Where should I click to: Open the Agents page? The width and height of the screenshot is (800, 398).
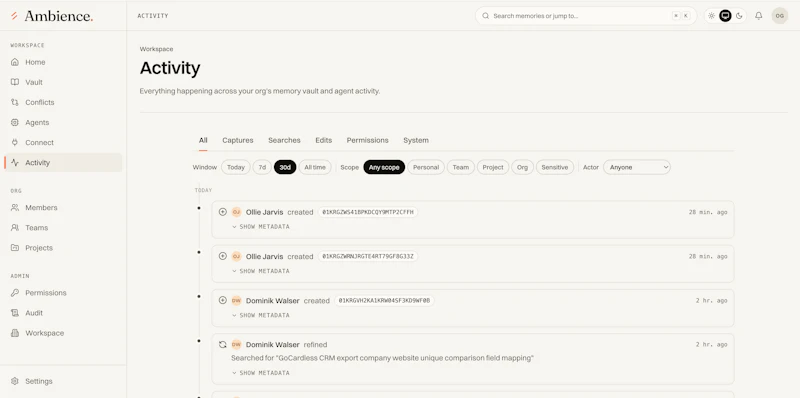point(63,122)
